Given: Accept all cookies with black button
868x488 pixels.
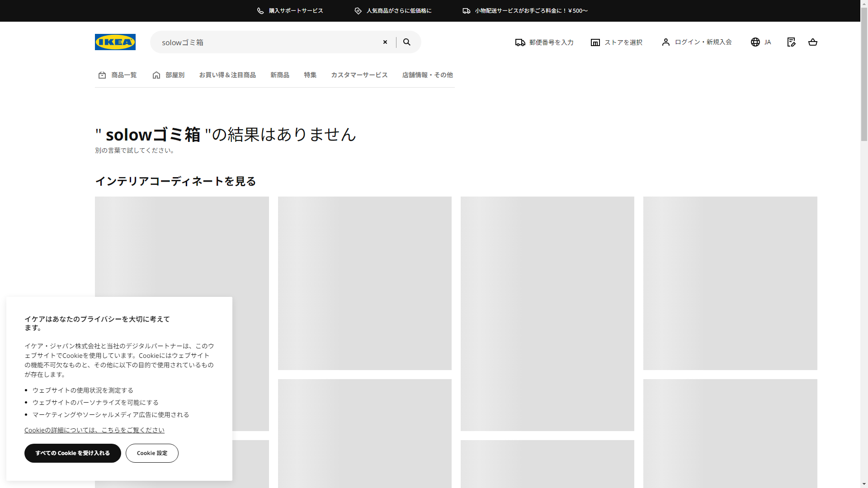Looking at the screenshot, I should click(72, 453).
